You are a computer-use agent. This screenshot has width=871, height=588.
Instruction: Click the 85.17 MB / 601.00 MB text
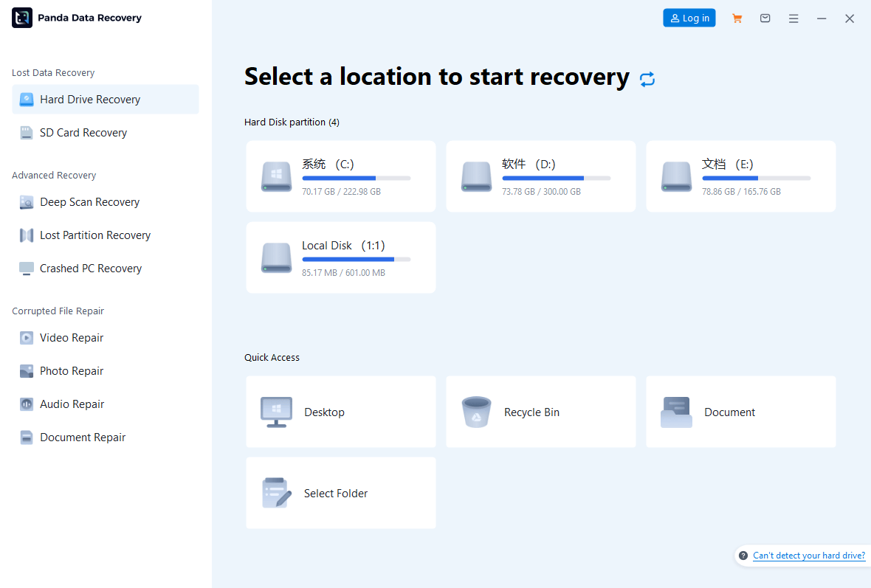tap(343, 273)
